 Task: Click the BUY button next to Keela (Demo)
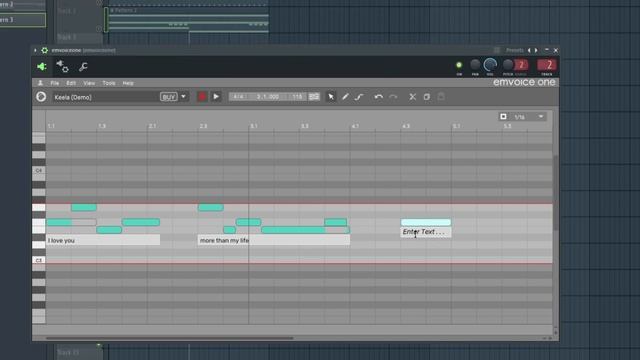click(169, 97)
